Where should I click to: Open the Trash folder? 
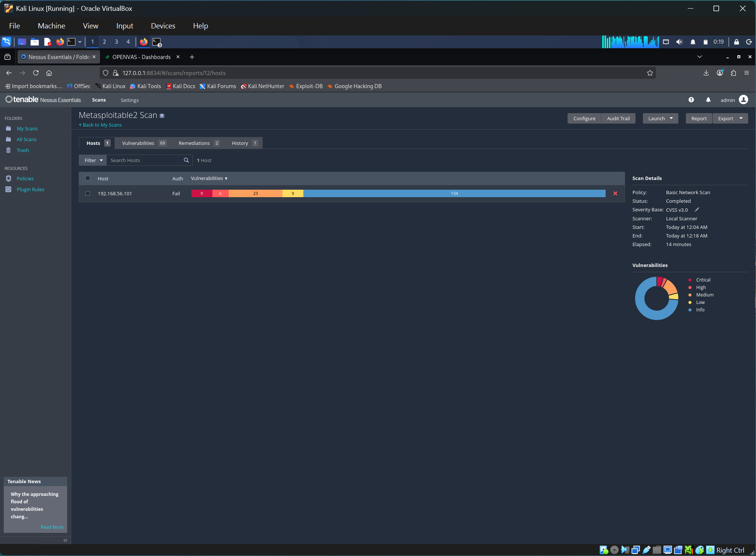pyautogui.click(x=23, y=150)
